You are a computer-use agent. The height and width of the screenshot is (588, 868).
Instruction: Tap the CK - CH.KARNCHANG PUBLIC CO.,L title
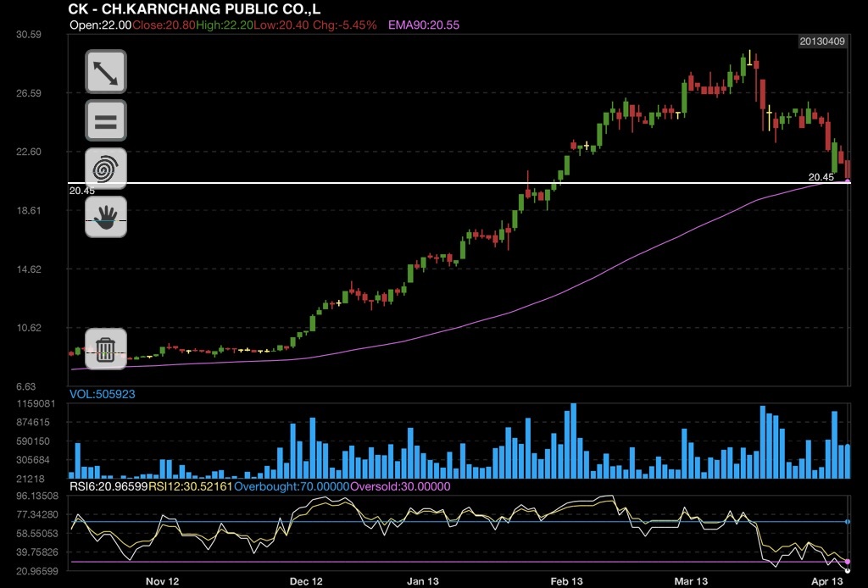pos(194,8)
